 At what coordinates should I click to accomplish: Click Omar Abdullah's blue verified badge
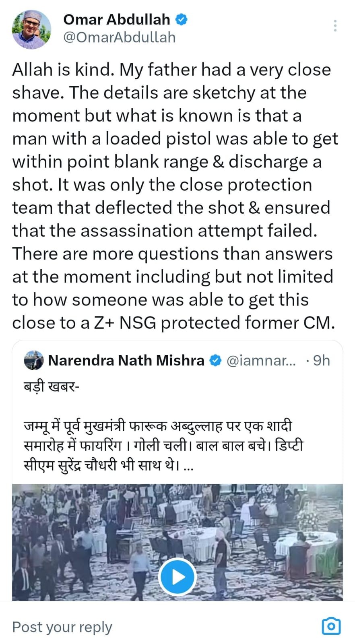[182, 19]
